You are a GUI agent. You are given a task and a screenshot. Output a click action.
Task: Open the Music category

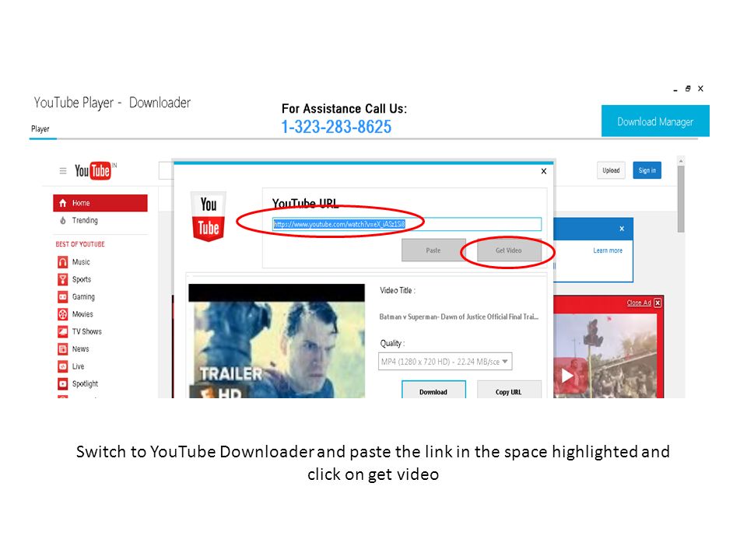click(x=81, y=262)
